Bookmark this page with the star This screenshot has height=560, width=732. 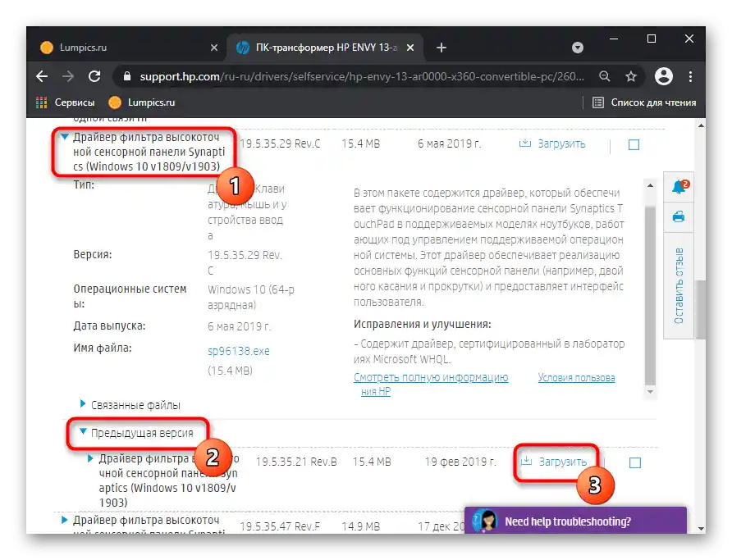coord(631,76)
